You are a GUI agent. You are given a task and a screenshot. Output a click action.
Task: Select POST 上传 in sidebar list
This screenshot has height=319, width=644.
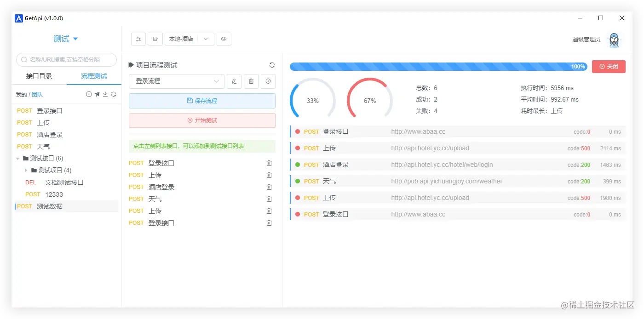pos(66,123)
